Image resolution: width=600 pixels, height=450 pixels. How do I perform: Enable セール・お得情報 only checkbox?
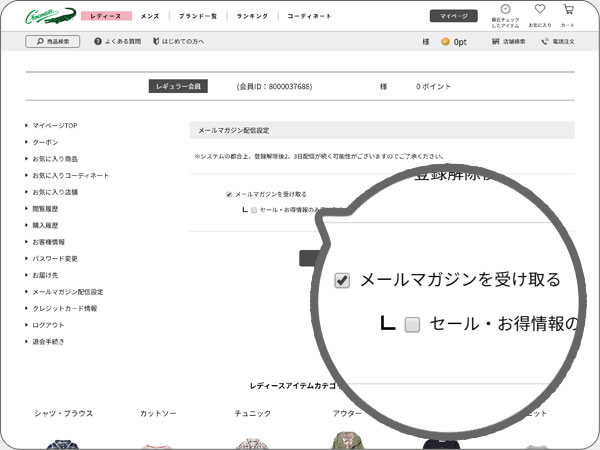point(254,210)
